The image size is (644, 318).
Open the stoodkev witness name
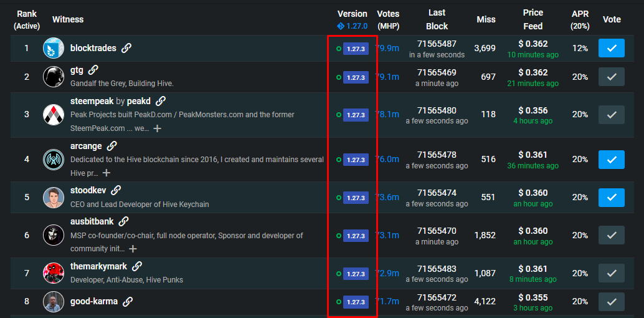pyautogui.click(x=88, y=190)
